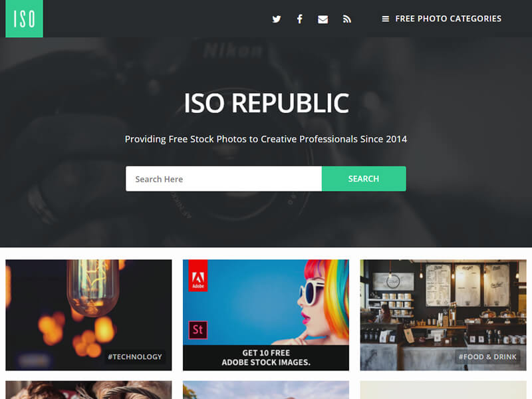Click the green SEARCH button
The image size is (532, 399).
364,179
